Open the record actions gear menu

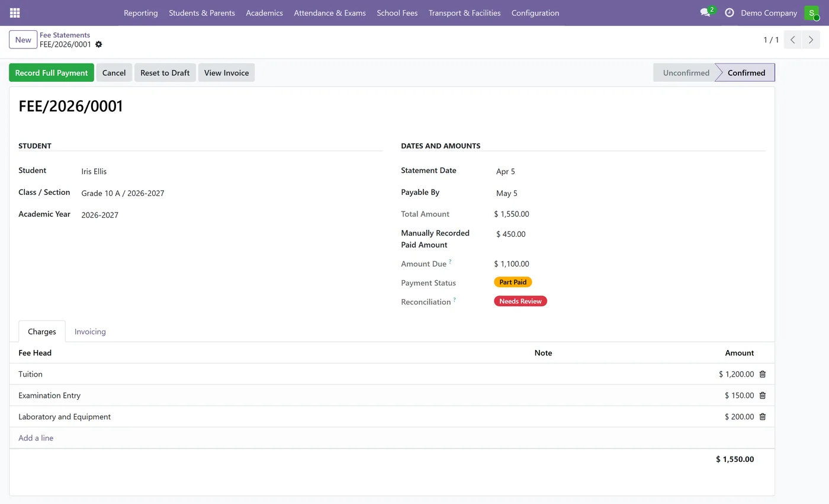(x=99, y=44)
